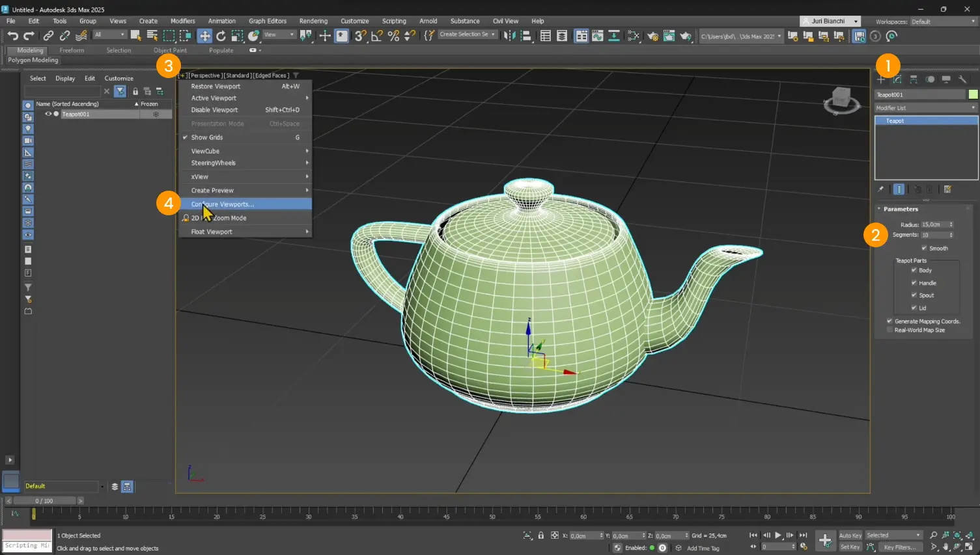Go to End of animation button
The width and height of the screenshot is (980, 555).
click(803, 535)
